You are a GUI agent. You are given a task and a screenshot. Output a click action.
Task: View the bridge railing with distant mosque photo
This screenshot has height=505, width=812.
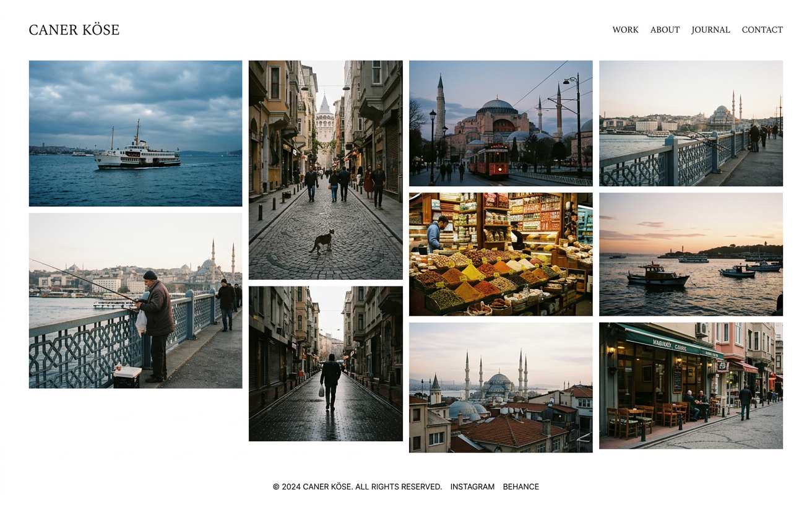point(691,123)
